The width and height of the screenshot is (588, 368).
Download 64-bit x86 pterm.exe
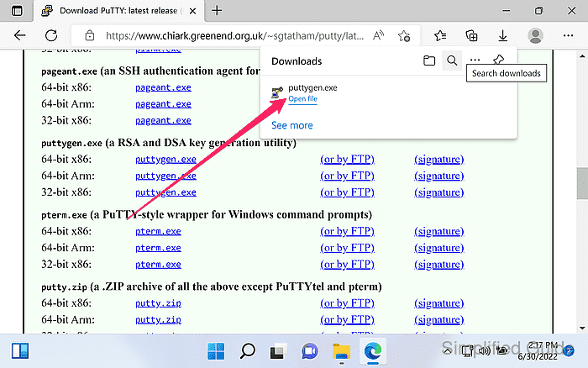tap(158, 231)
